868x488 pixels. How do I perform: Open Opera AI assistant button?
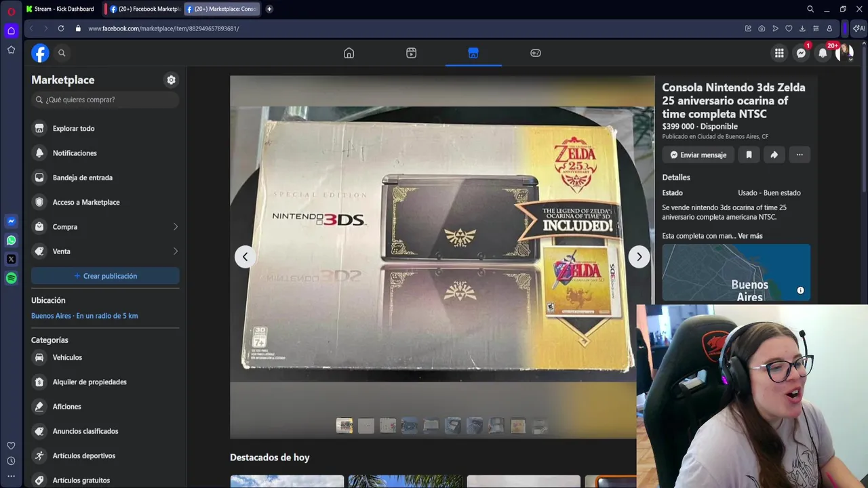point(859,28)
